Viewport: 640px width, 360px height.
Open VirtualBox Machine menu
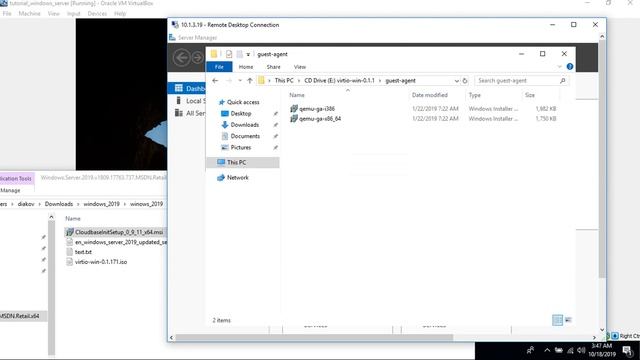(29, 13)
